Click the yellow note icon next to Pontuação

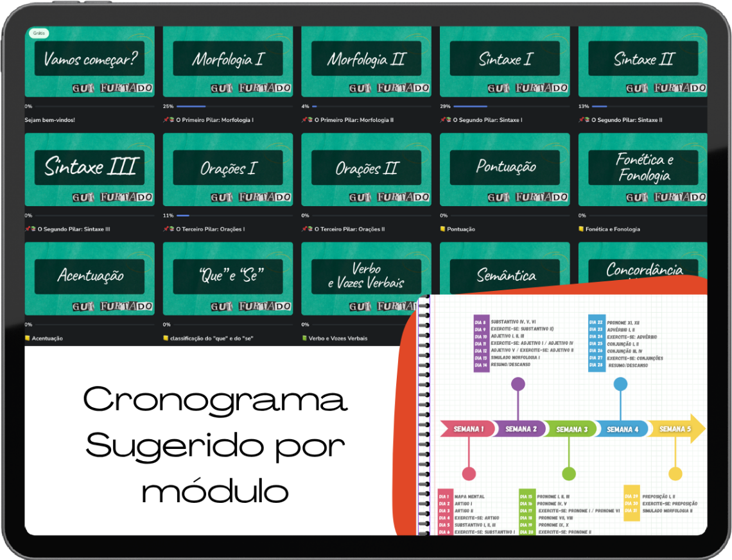pos(442,229)
